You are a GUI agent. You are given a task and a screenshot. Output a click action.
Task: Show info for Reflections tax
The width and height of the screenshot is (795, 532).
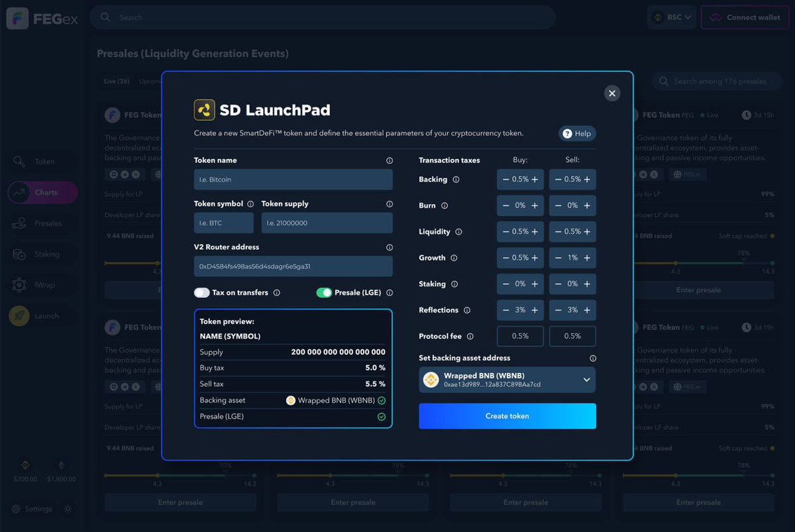[x=467, y=310]
